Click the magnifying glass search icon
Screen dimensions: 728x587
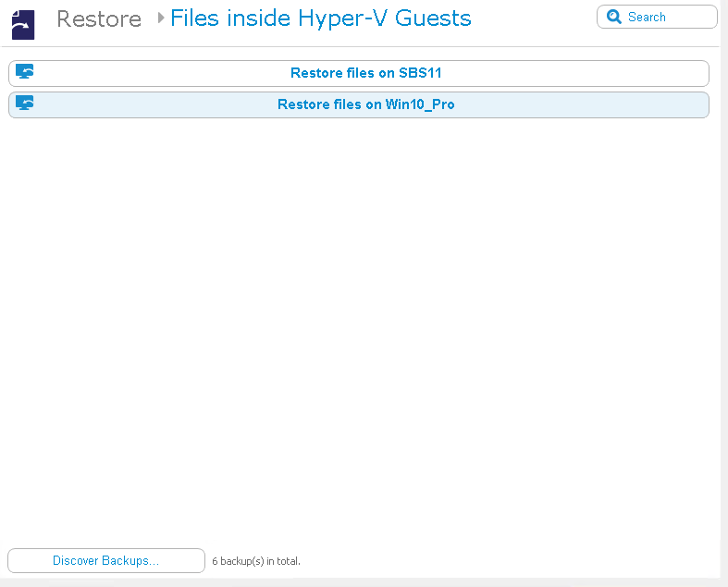coord(614,17)
